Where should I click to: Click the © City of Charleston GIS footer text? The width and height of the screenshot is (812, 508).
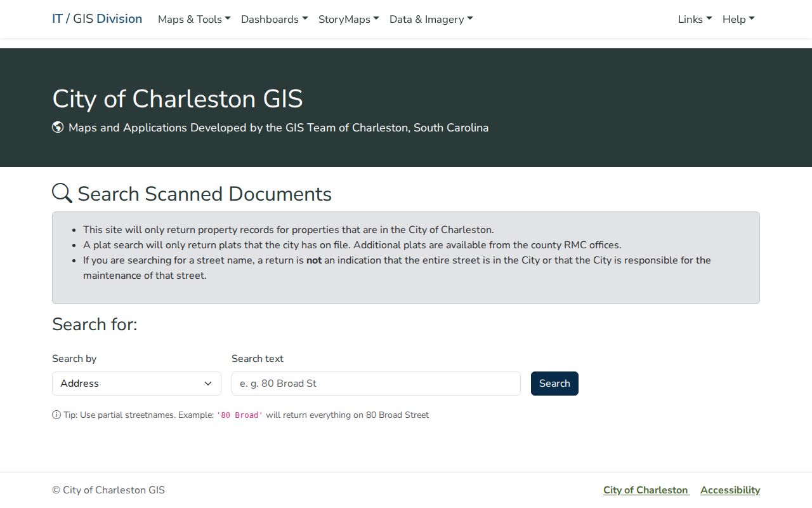coord(108,490)
